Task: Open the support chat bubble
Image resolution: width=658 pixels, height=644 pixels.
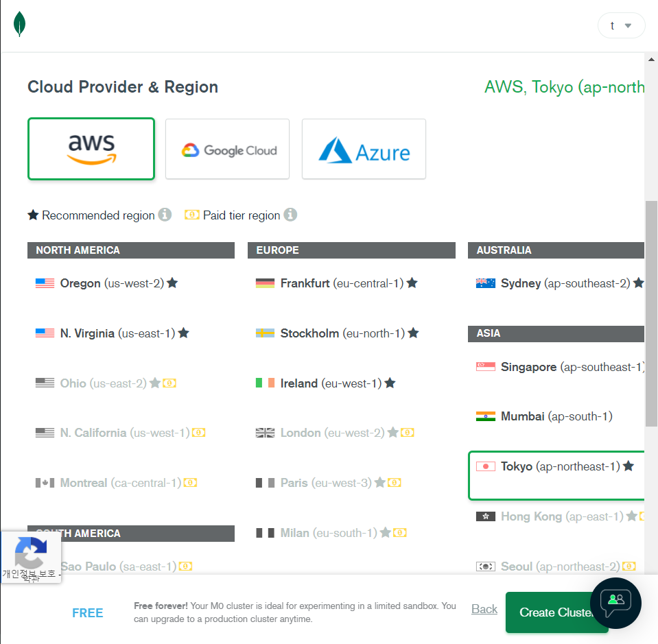Action: [x=615, y=603]
